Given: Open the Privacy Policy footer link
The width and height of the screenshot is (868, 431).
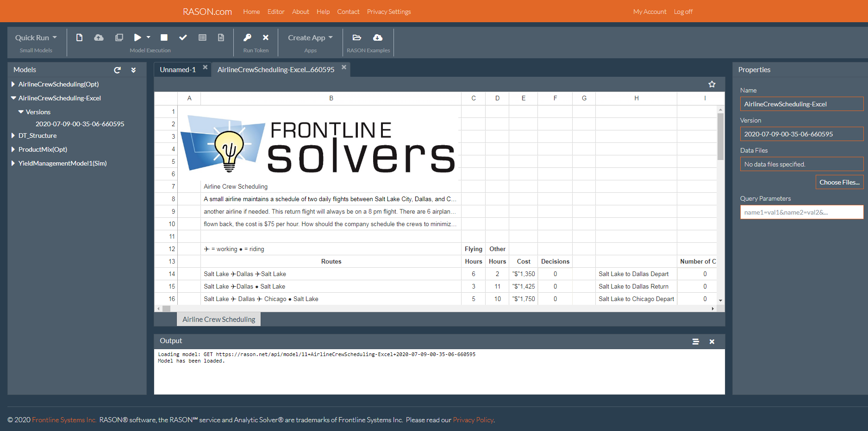Looking at the screenshot, I should (473, 420).
